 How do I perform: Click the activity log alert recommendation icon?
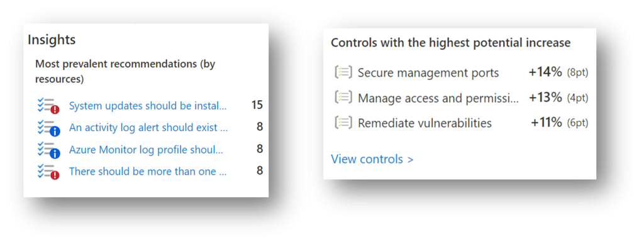point(48,128)
